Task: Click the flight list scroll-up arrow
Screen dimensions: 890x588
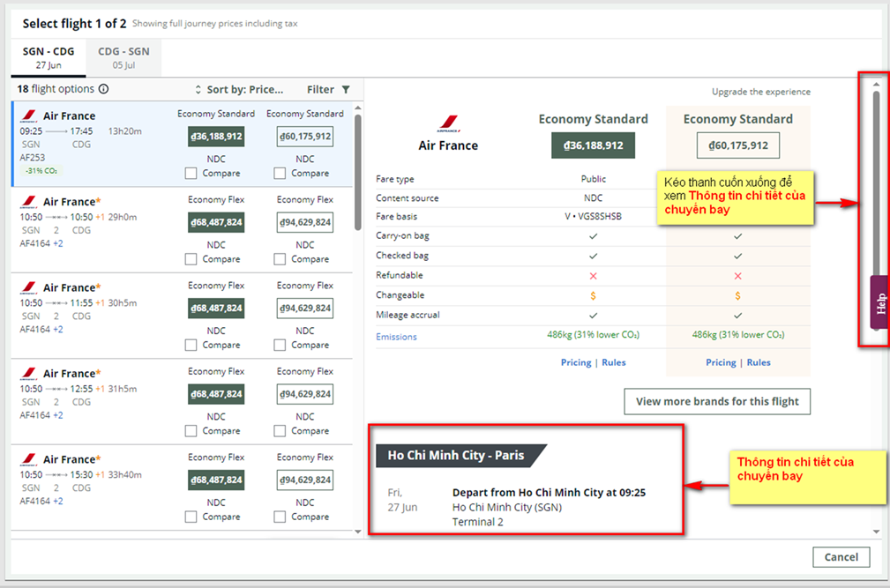Action: tap(357, 108)
